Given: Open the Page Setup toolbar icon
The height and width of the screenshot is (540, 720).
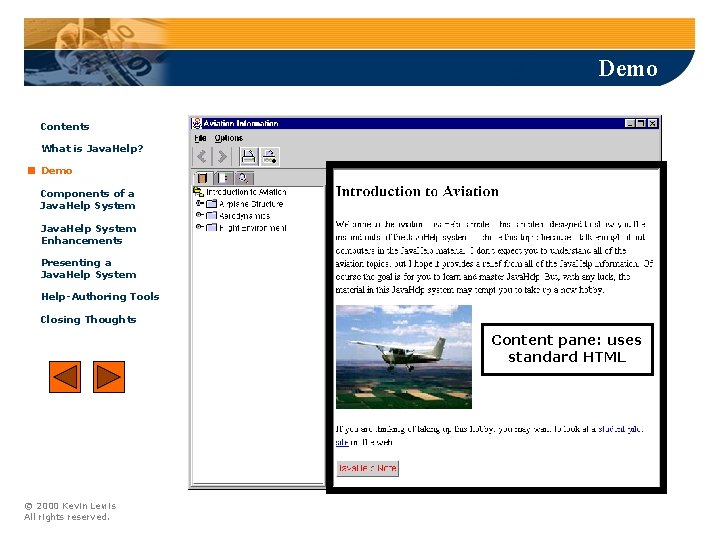Looking at the screenshot, I should click(x=270, y=157).
